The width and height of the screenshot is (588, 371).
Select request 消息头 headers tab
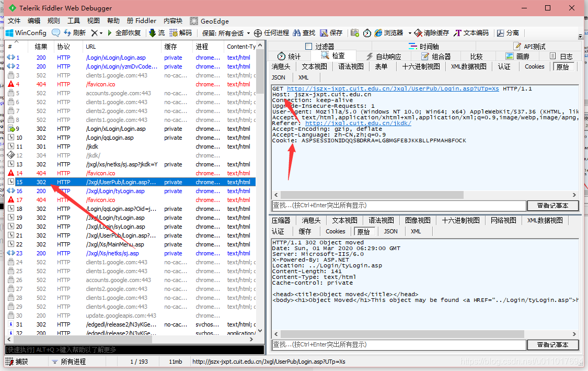point(281,66)
